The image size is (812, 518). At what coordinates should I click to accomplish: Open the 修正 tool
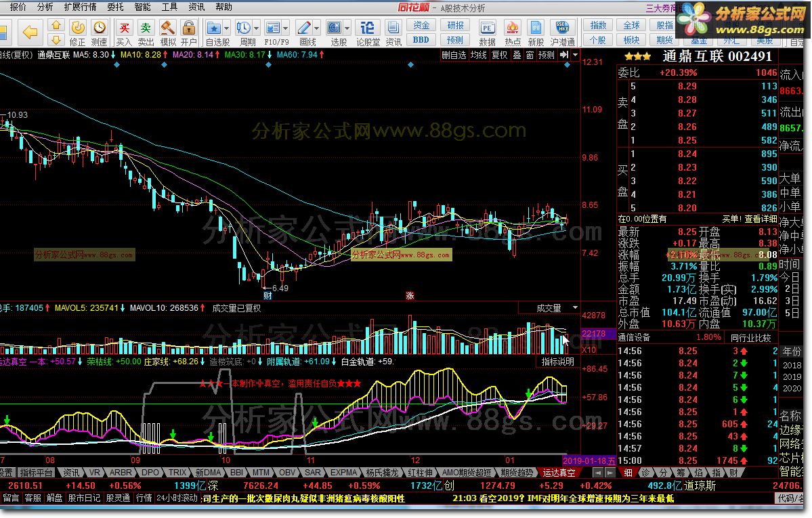78,33
